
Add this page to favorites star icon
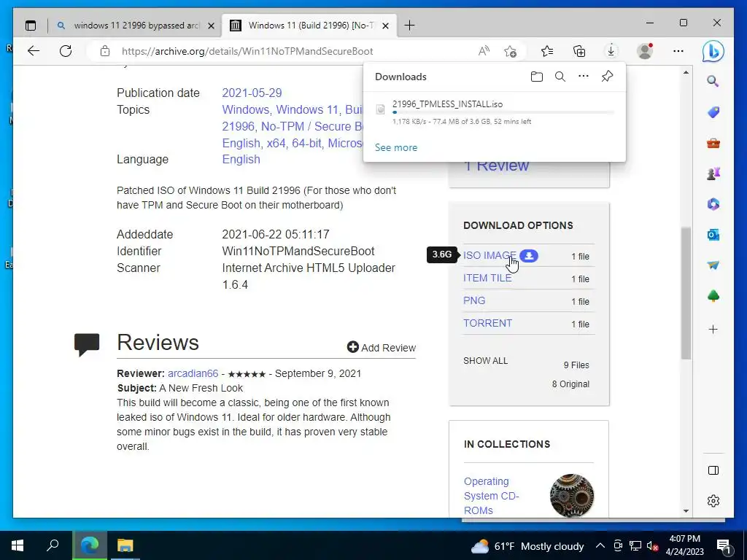pyautogui.click(x=510, y=51)
